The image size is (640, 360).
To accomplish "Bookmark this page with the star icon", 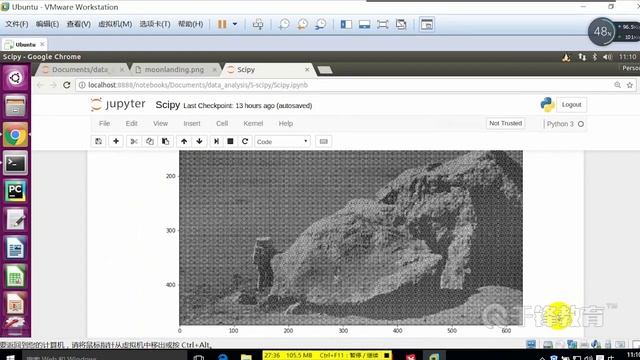I will click(630, 85).
